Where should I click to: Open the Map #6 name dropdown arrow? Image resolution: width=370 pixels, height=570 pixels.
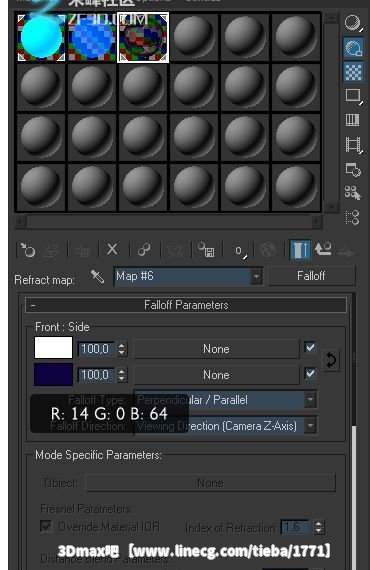(257, 276)
